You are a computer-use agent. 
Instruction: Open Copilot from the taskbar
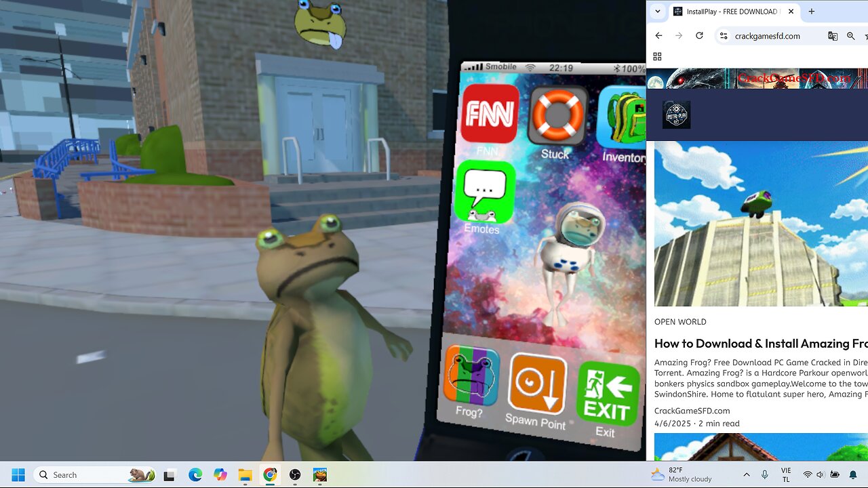pos(220,475)
